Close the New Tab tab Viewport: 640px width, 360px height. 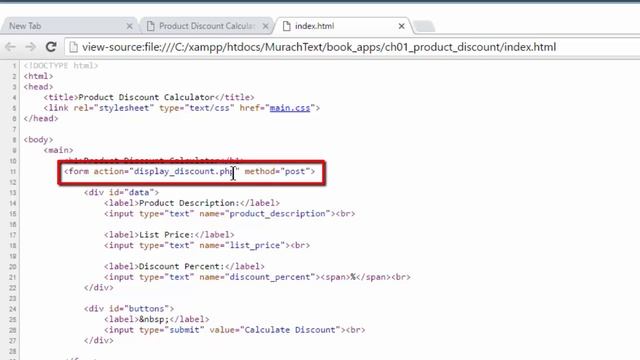[129, 26]
